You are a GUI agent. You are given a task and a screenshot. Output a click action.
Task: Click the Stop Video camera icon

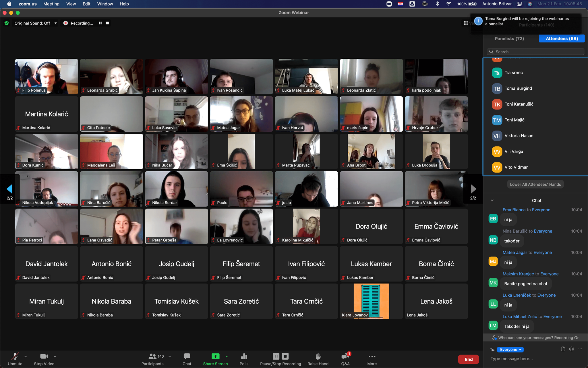44,356
